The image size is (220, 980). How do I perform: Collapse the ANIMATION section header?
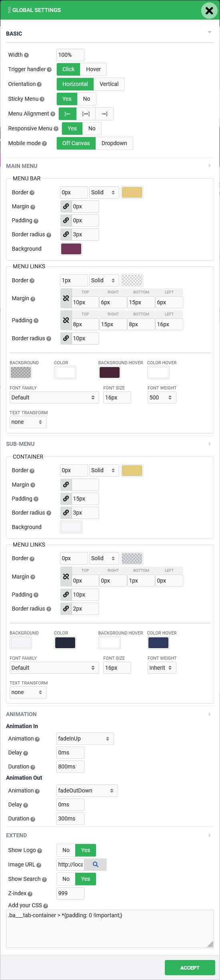pos(110,714)
